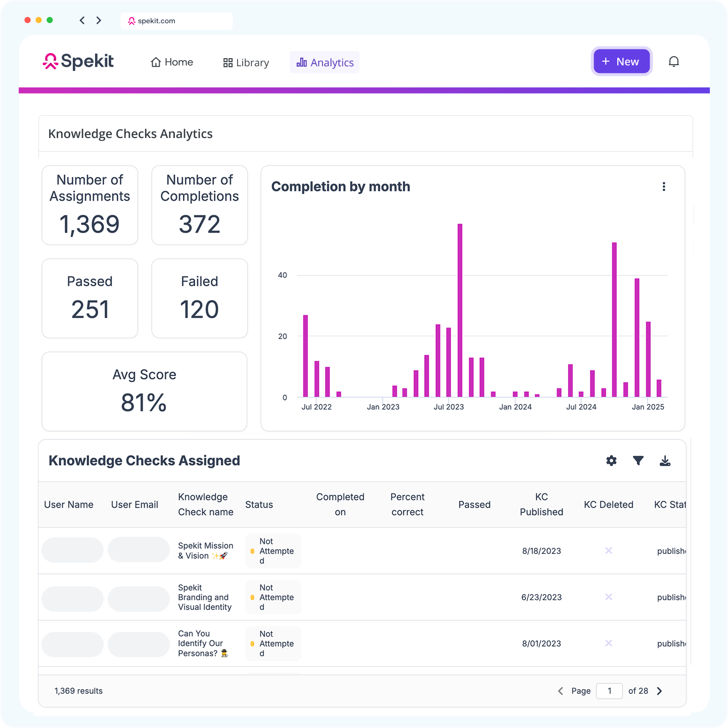Screen dimensions: 728x728
Task: Sort by KC Published column header
Action: 541,505
